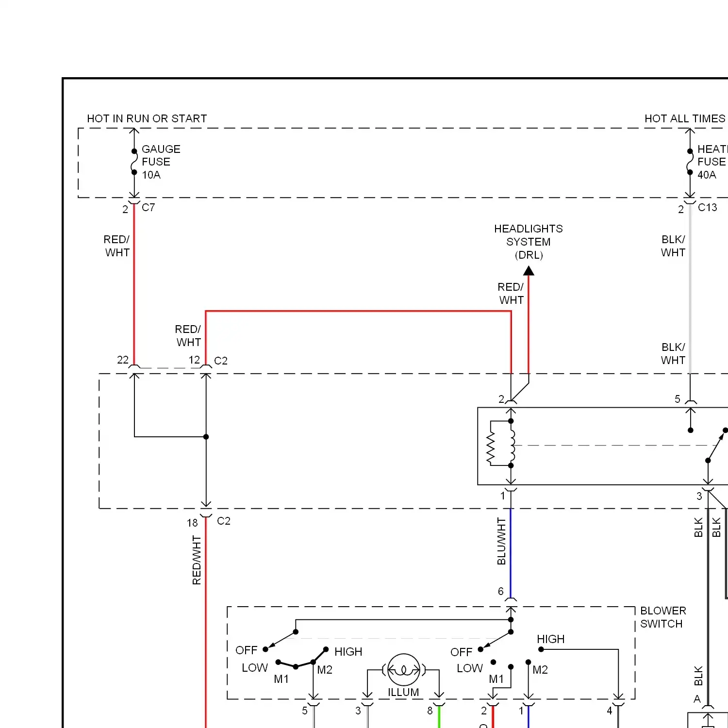This screenshot has width=728, height=728.
Task: Click the right OFF switch label
Action: click(x=461, y=652)
